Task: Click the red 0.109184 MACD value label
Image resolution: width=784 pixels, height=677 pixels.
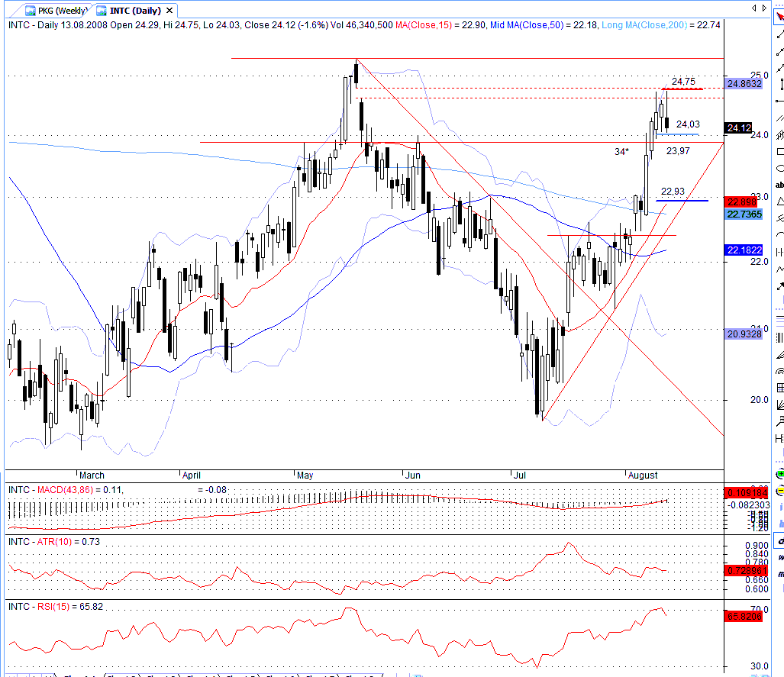Action: [x=746, y=493]
